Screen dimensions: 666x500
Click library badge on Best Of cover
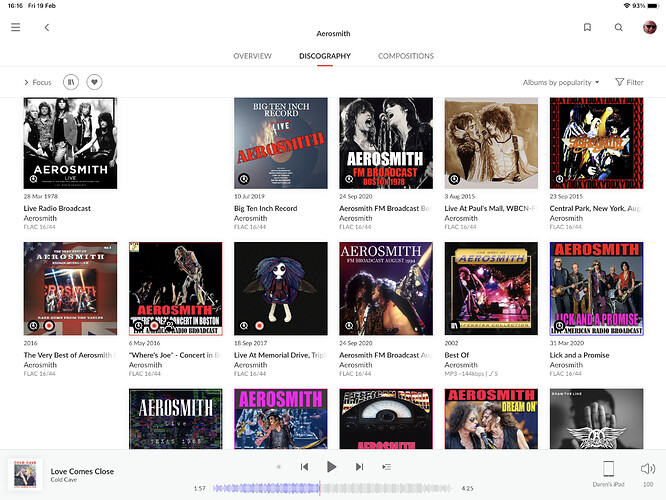click(454, 326)
